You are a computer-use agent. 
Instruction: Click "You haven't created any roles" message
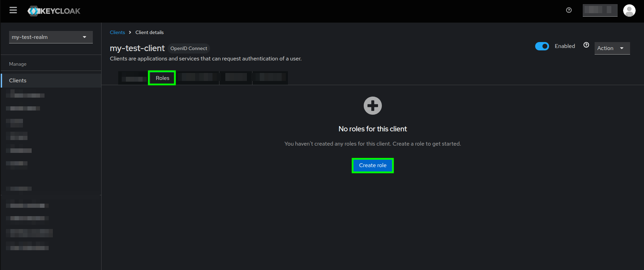[373, 144]
